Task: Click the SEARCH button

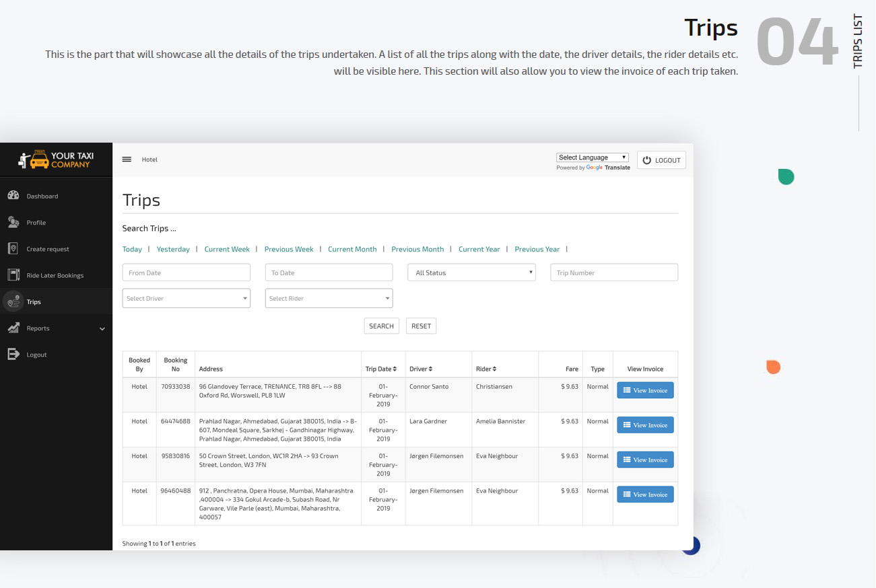Action: (x=382, y=326)
